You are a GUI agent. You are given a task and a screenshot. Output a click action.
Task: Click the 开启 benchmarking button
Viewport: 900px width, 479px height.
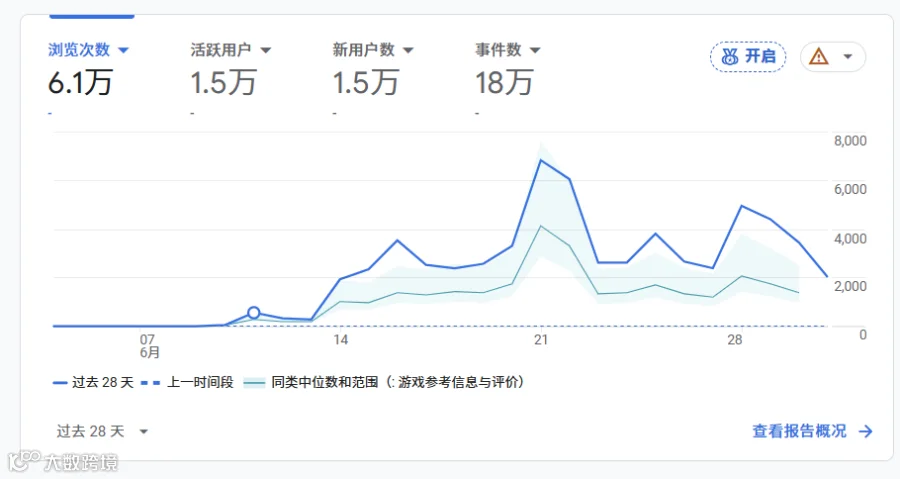[x=748, y=57]
